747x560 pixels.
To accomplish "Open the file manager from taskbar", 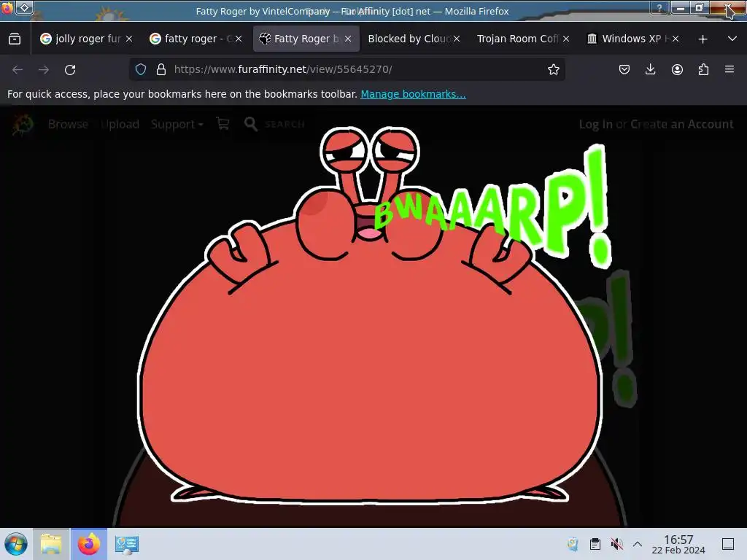I will pos(51,544).
